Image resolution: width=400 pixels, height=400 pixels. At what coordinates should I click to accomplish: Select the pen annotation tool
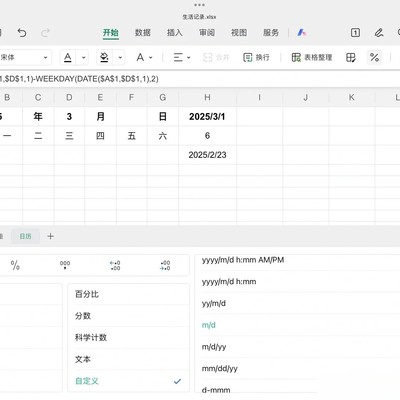(379, 33)
